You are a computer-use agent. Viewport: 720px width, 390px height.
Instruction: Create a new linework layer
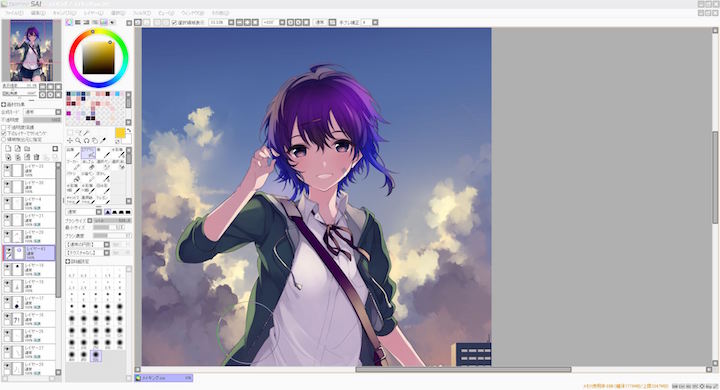coord(17,148)
